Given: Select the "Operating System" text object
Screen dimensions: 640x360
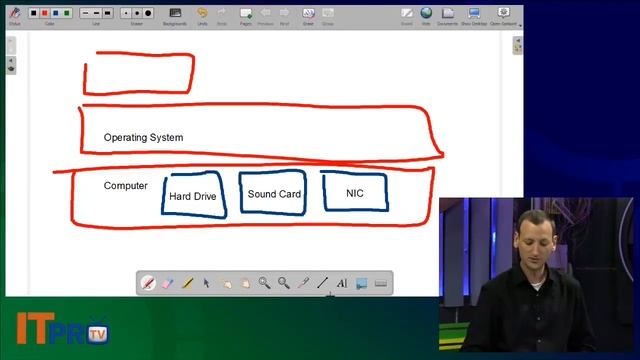Looking at the screenshot, I should point(143,138).
